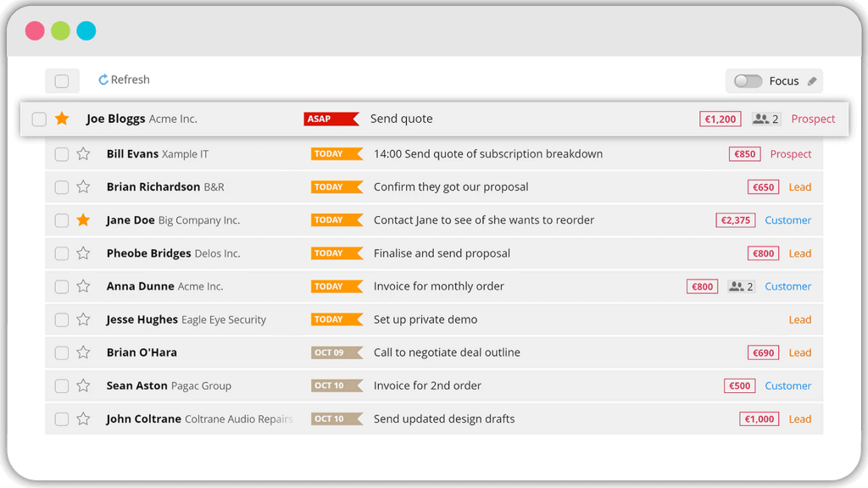Star Bill Evans' task

pos(82,153)
